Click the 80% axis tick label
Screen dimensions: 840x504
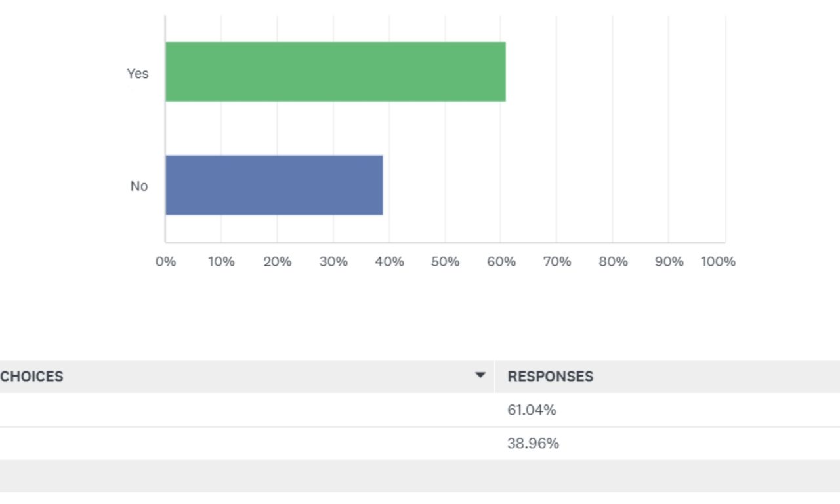[613, 262]
